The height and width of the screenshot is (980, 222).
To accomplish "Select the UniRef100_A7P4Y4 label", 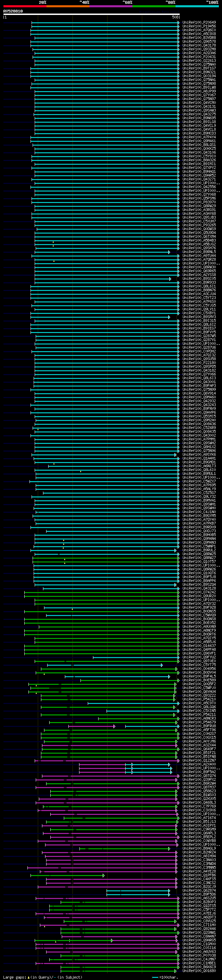I will click(199, 137).
